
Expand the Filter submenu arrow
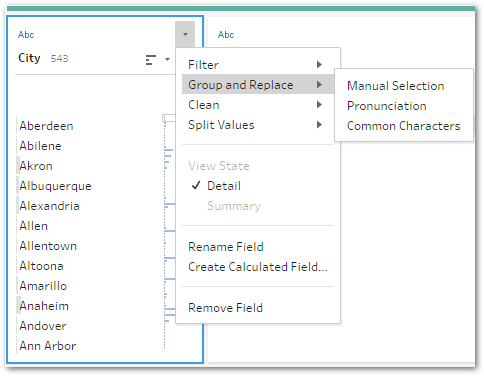pos(319,64)
